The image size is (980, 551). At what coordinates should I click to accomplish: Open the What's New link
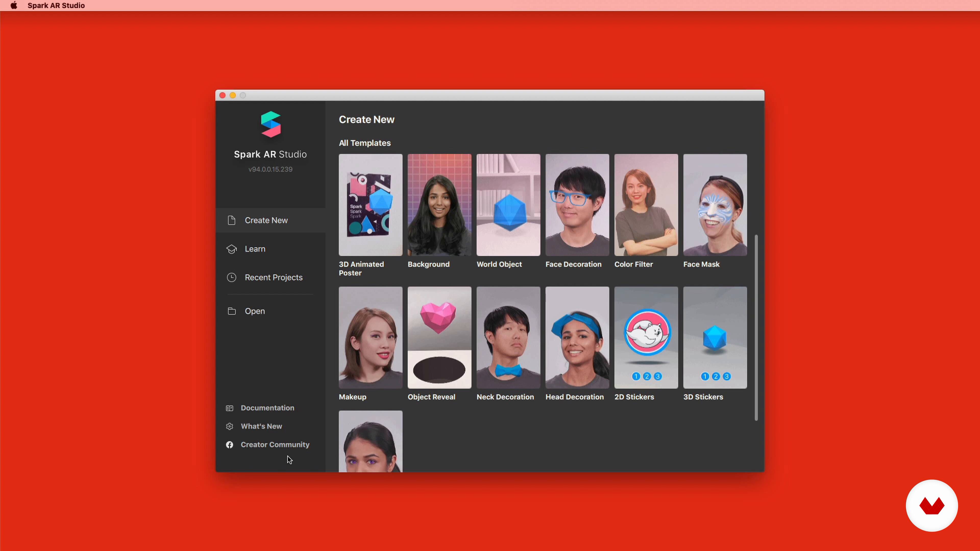click(261, 426)
